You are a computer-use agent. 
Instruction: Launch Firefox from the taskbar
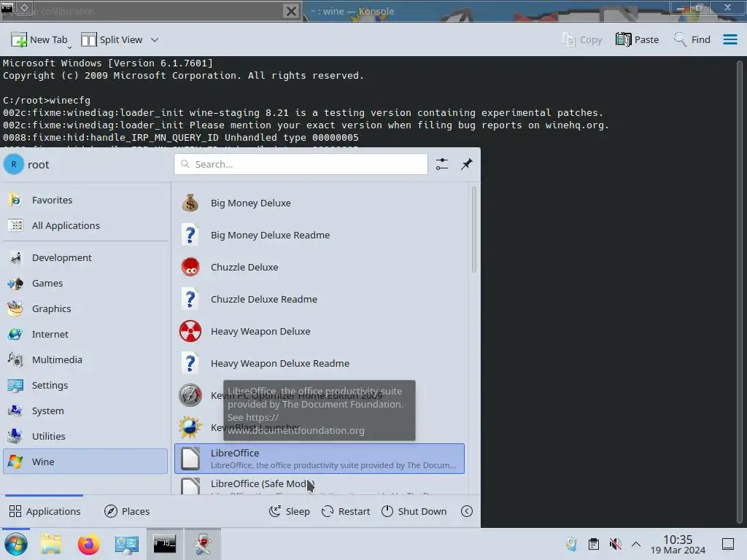pyautogui.click(x=88, y=544)
